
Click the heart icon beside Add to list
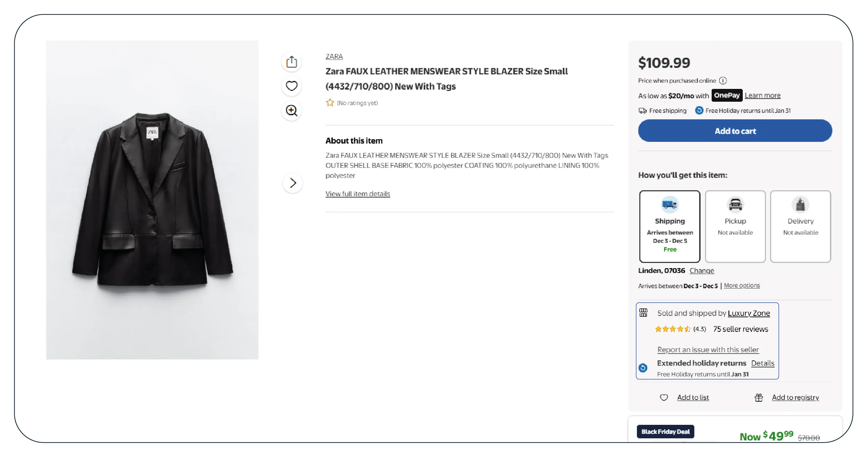tap(664, 397)
